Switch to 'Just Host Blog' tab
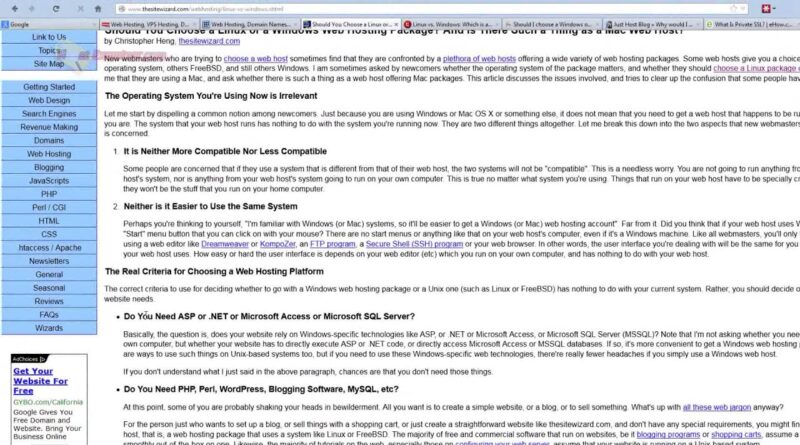 click(x=653, y=24)
